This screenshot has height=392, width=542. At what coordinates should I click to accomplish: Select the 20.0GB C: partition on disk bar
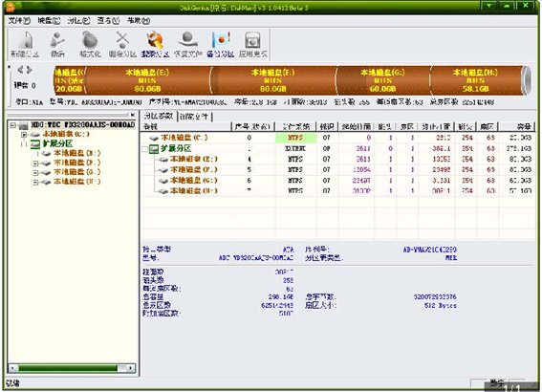pos(70,80)
